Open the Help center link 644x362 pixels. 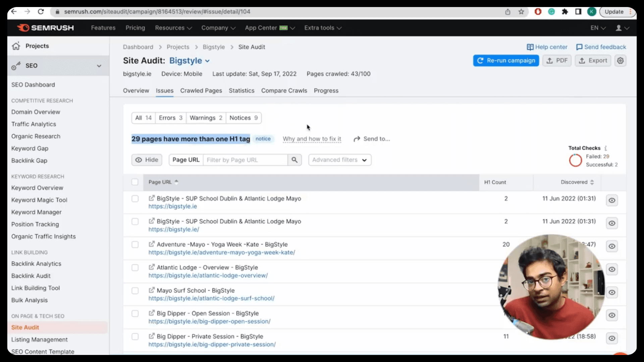pyautogui.click(x=547, y=47)
